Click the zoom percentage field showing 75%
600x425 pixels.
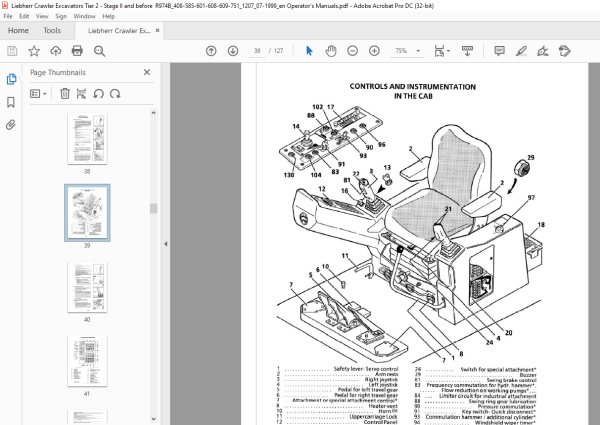click(401, 51)
